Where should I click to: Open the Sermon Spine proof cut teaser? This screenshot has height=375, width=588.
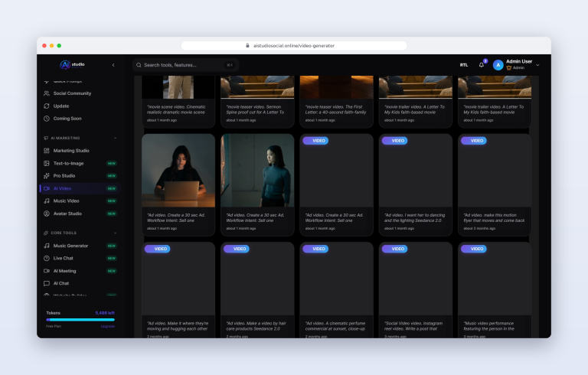tap(257, 102)
